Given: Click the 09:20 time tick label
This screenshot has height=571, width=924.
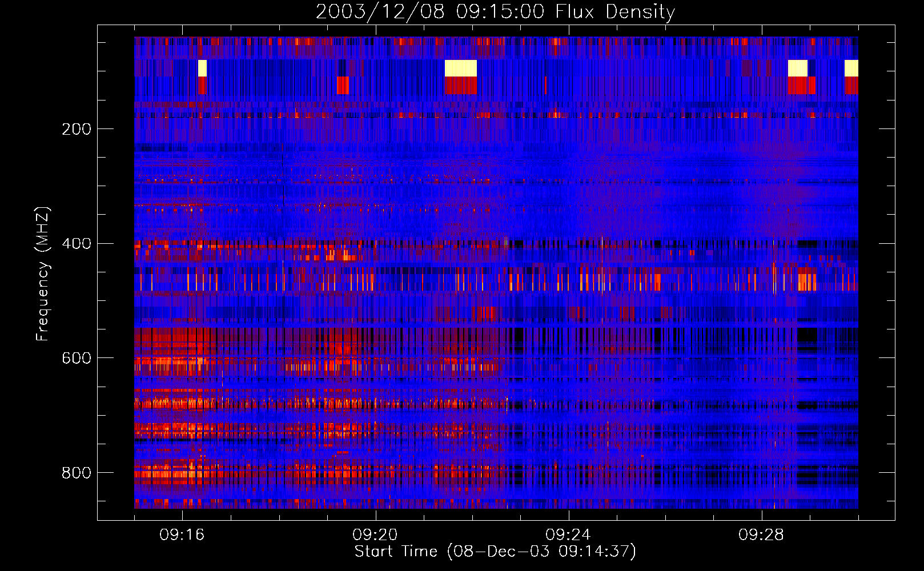Looking at the screenshot, I should (375, 535).
